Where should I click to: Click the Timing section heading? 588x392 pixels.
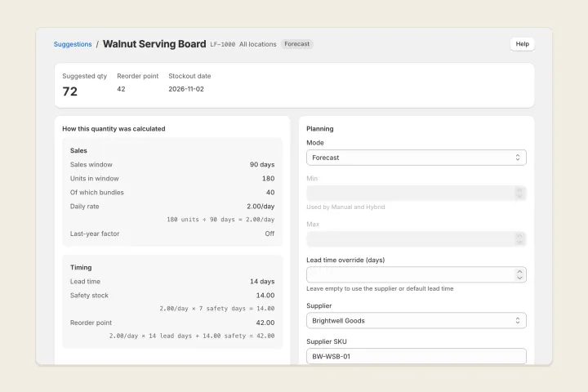[81, 268]
